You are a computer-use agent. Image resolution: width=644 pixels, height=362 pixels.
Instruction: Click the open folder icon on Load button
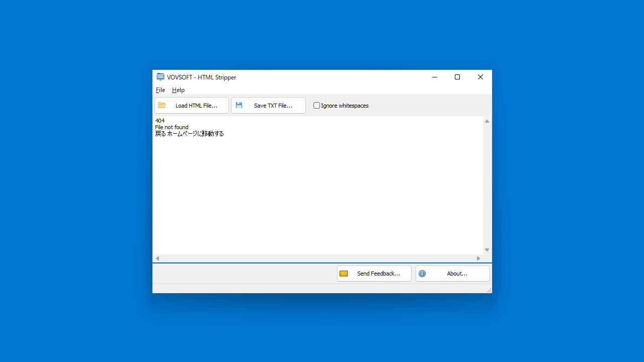[162, 105]
